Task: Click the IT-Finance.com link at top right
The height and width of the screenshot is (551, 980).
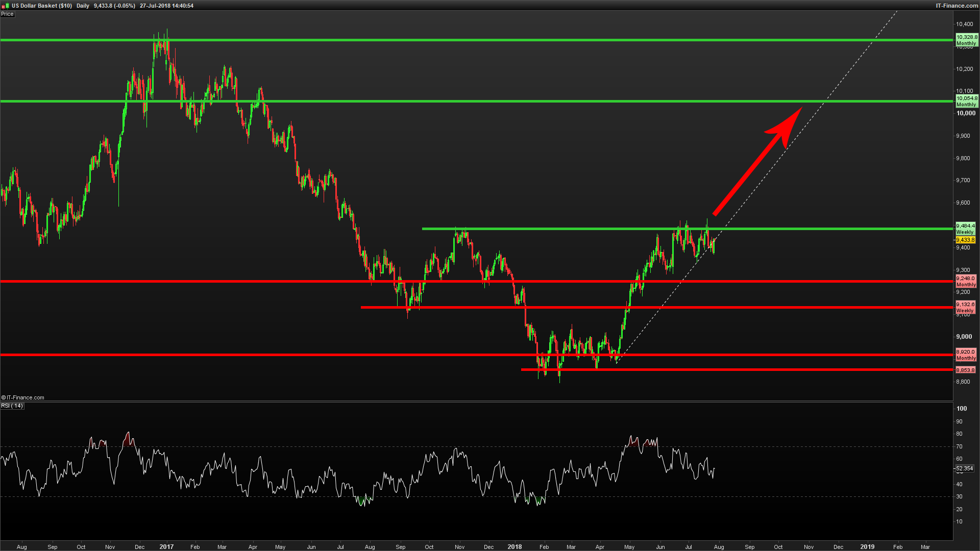Action: tap(957, 6)
